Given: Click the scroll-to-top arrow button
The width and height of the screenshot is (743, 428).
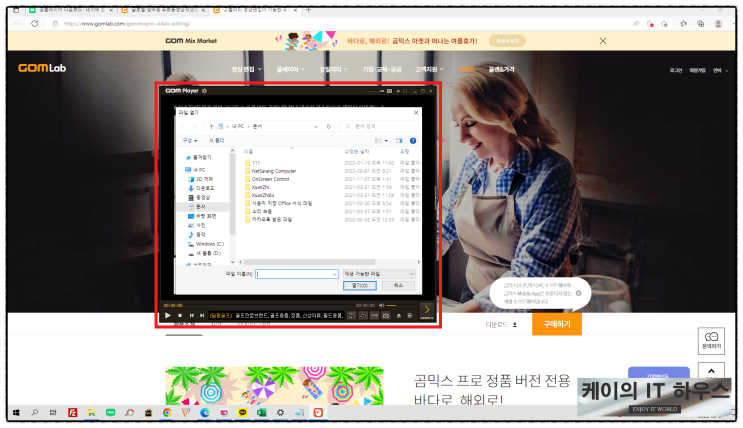Looking at the screenshot, I should (711, 371).
